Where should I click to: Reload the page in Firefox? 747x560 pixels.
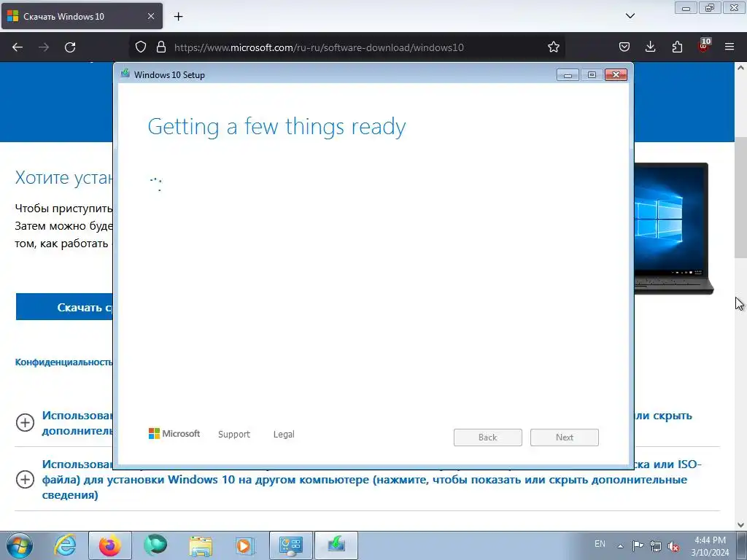pos(70,47)
